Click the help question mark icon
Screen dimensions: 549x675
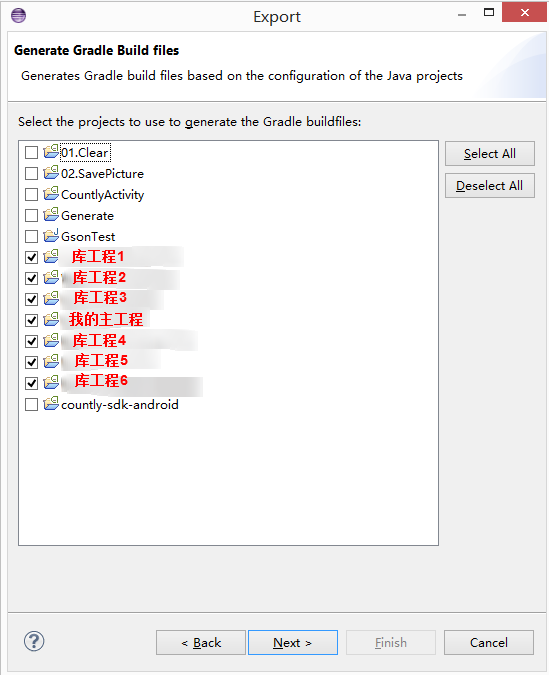(x=34, y=641)
